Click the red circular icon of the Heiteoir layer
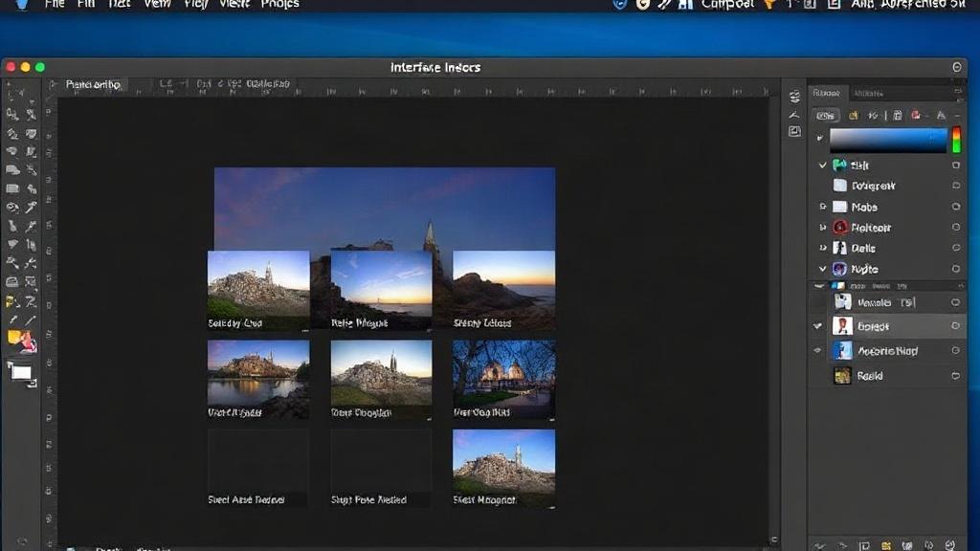This screenshot has width=980, height=551. coord(840,228)
